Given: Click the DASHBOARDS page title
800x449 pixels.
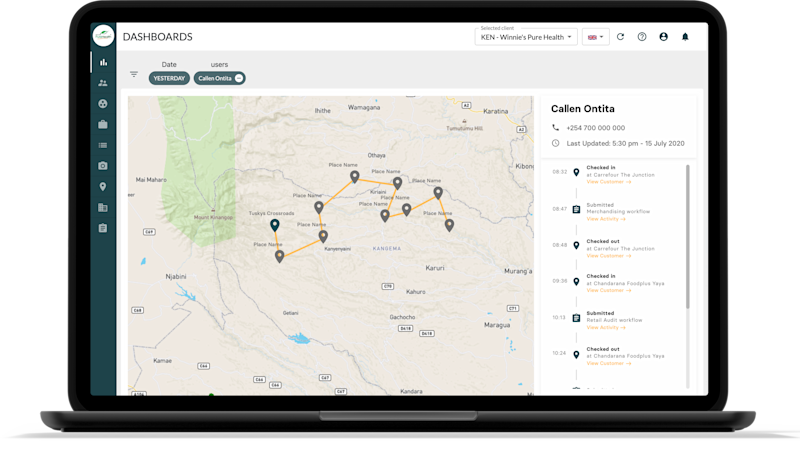Looking at the screenshot, I should click(x=158, y=37).
